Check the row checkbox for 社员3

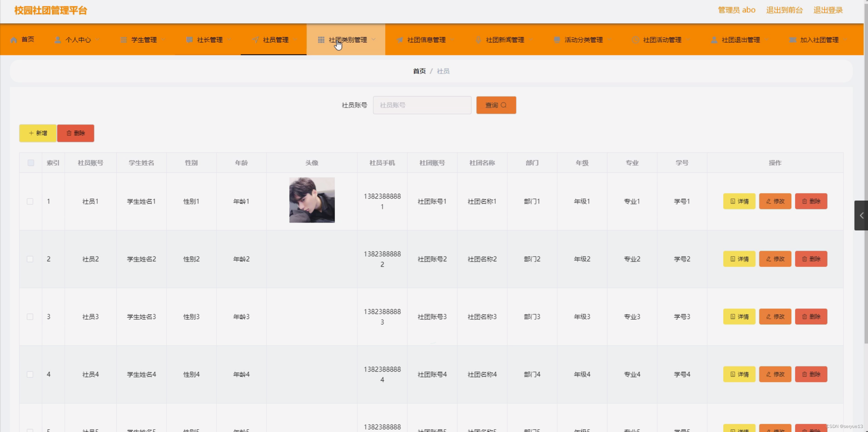31,316
